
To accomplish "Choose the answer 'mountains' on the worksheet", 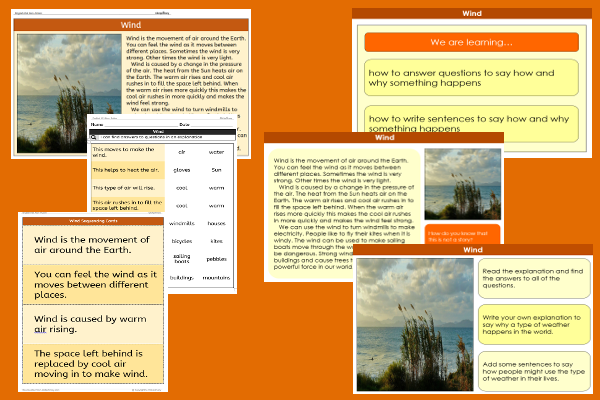I will [x=216, y=278].
